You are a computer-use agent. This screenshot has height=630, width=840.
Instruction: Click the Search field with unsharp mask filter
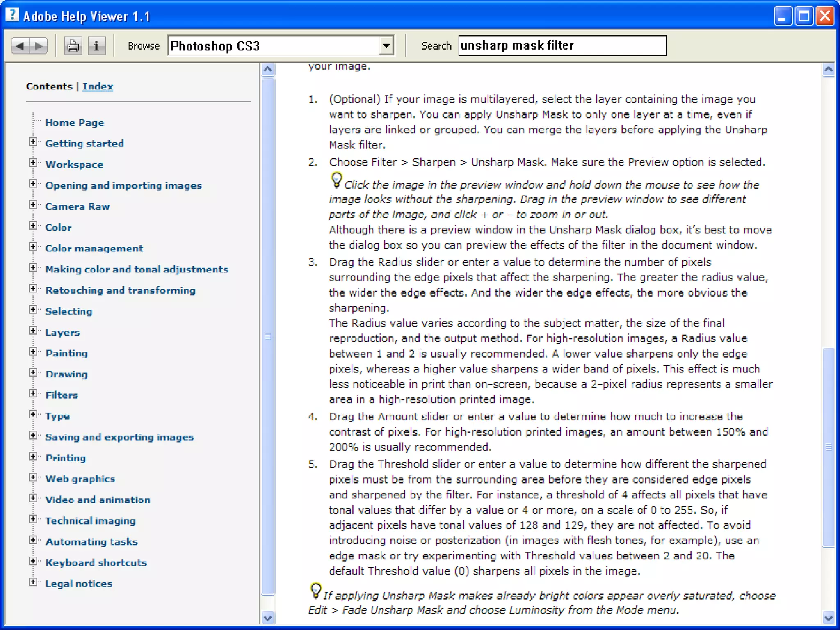[x=562, y=46]
